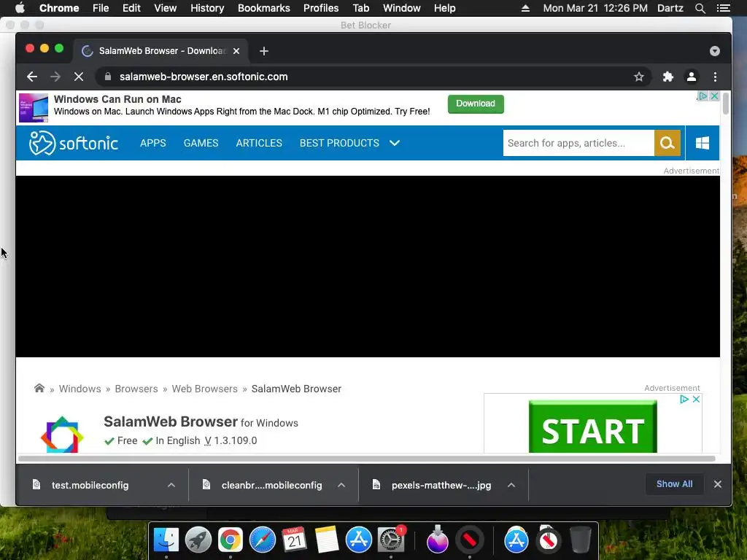Screen dimensions: 747x560
Task: Go to the GAMES section
Action: tap(201, 143)
